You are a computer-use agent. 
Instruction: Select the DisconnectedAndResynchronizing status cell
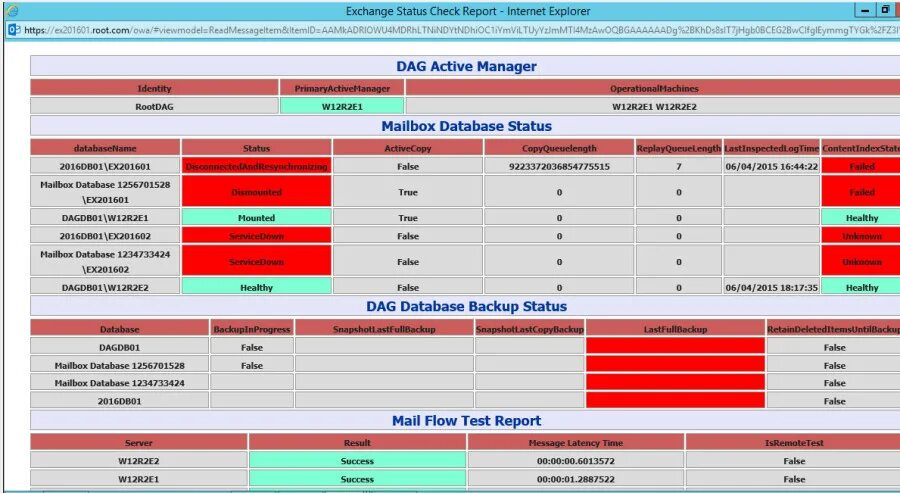coord(257,166)
